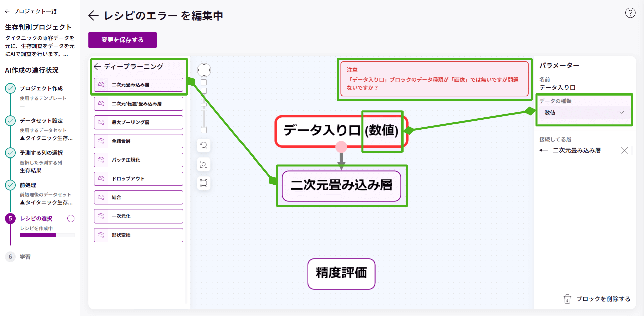The width and height of the screenshot is (644, 316).
Task: Click brain icon beside バッチ正規化
Action: (101, 160)
